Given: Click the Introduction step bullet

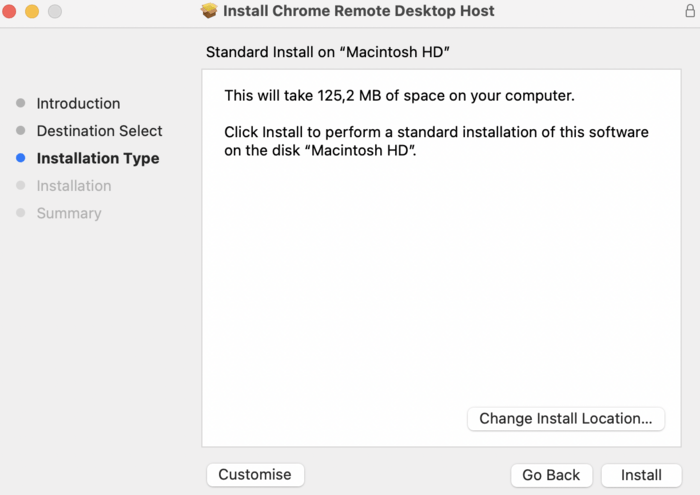Looking at the screenshot, I should click(21, 103).
